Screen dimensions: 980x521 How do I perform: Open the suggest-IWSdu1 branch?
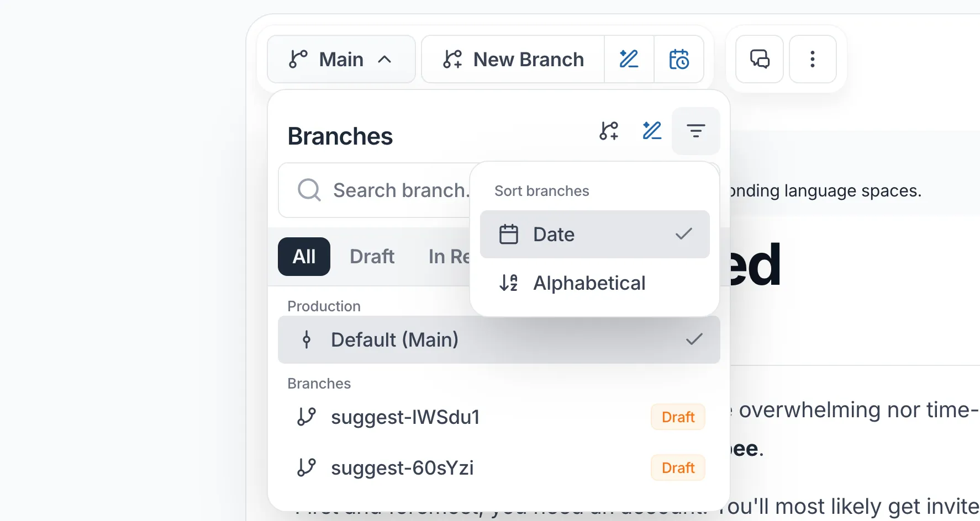point(499,417)
